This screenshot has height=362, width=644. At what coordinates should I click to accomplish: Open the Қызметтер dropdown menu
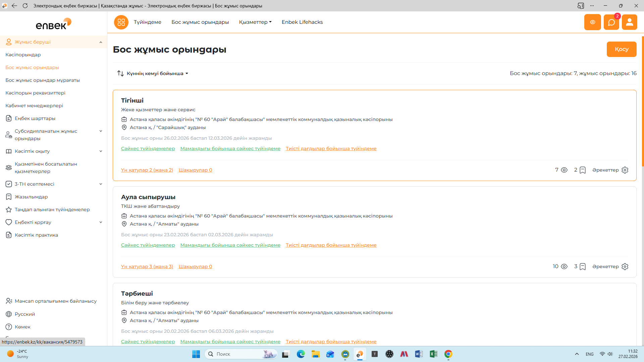click(x=255, y=22)
